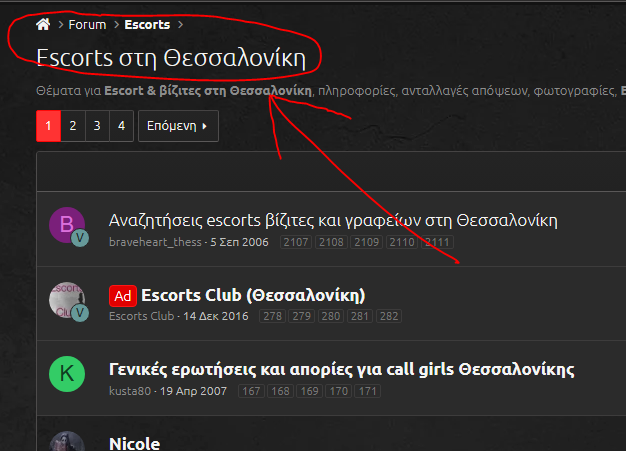Open braveheart_thess purple B avatar

(x=67, y=226)
